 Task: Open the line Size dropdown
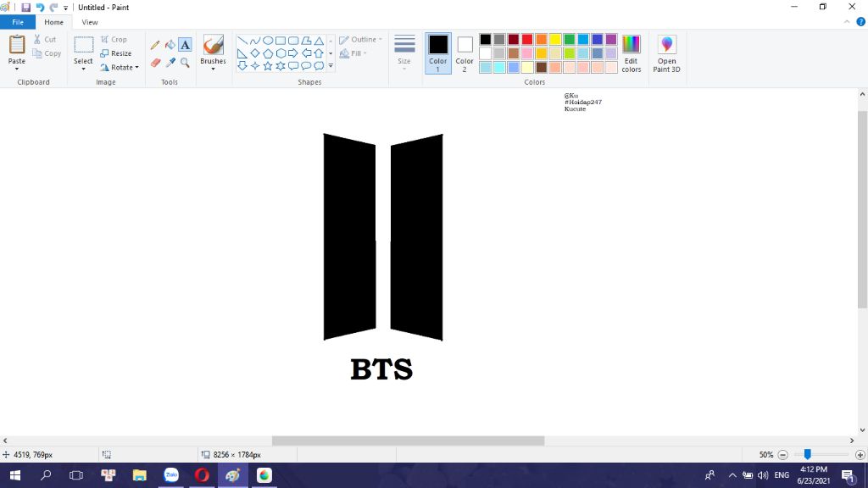click(404, 53)
